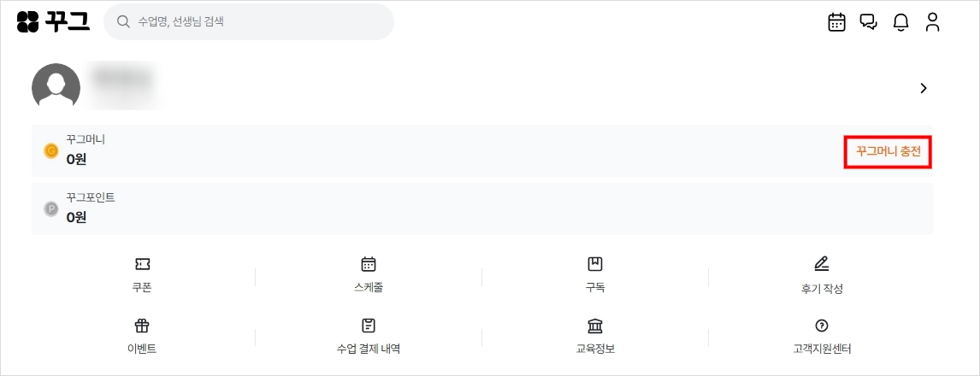Check the notification bell icon
The width and height of the screenshot is (980, 376).
click(900, 22)
